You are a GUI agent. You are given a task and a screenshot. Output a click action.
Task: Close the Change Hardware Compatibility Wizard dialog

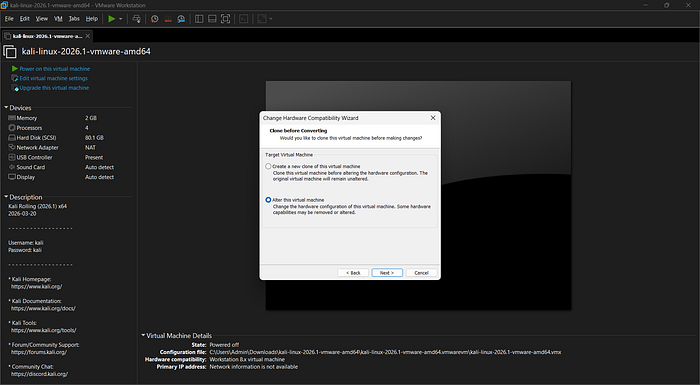pos(433,118)
